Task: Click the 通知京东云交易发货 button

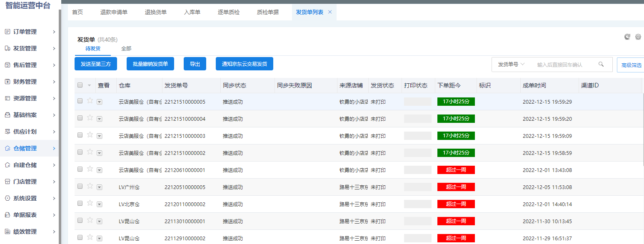Action: pyautogui.click(x=245, y=64)
